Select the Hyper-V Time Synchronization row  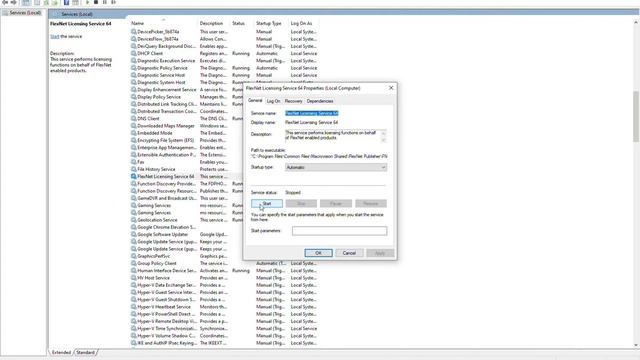click(224, 329)
